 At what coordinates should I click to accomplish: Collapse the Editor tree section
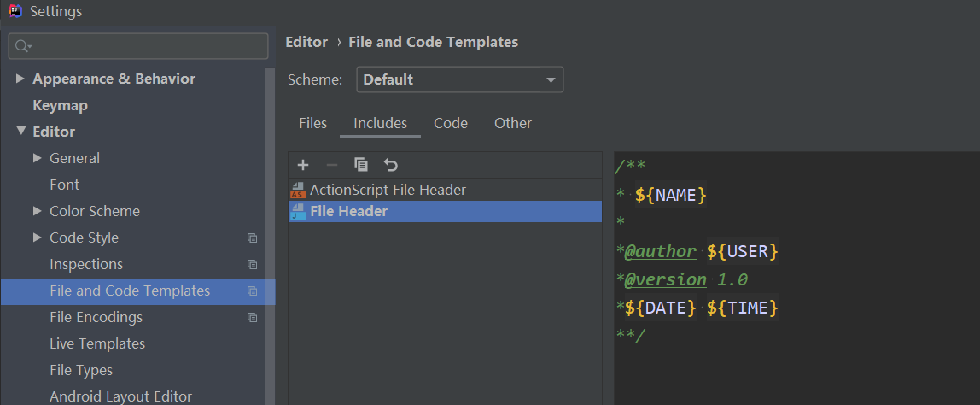(x=20, y=132)
